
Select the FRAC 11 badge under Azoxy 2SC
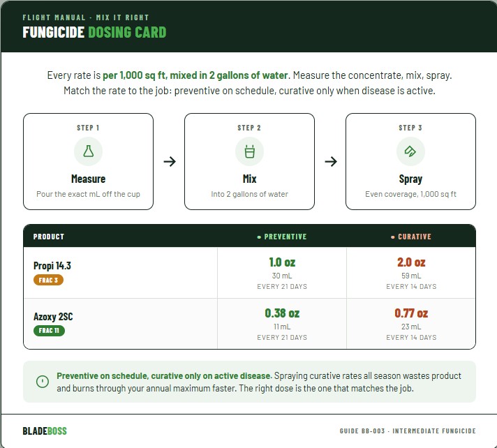(x=49, y=331)
